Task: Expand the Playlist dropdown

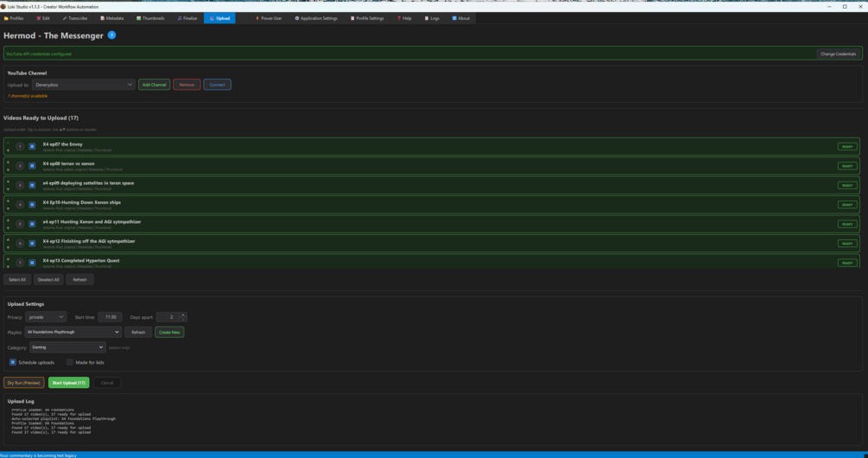Action: (x=73, y=333)
